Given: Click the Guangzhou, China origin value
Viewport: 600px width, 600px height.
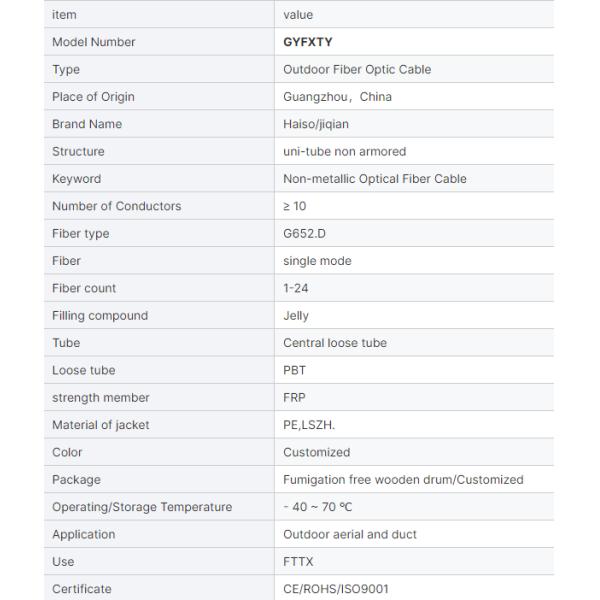Looking at the screenshot, I should tap(337, 97).
